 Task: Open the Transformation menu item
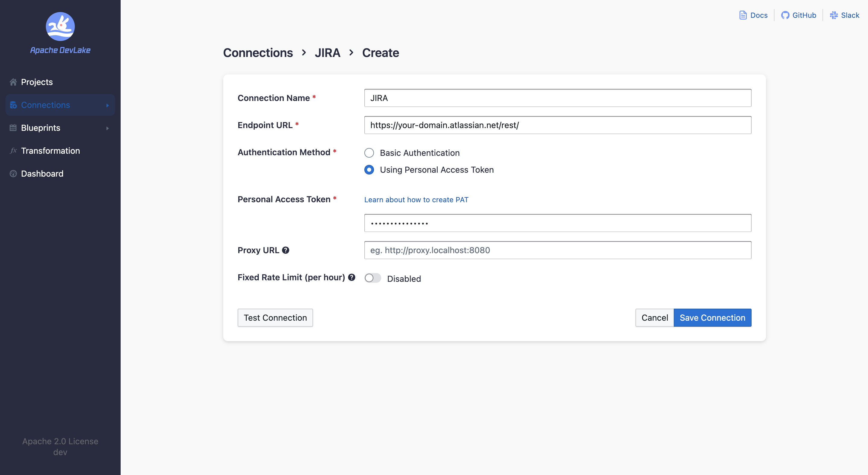click(x=50, y=151)
